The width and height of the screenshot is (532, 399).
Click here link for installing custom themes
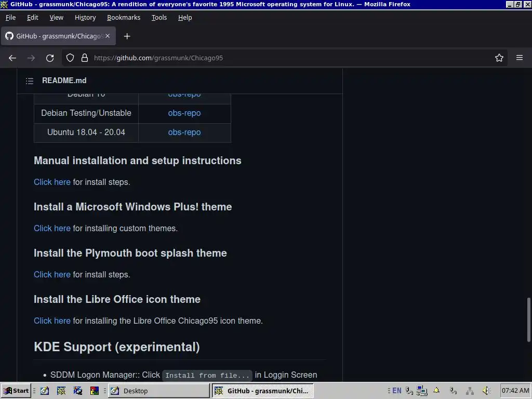[x=52, y=229]
